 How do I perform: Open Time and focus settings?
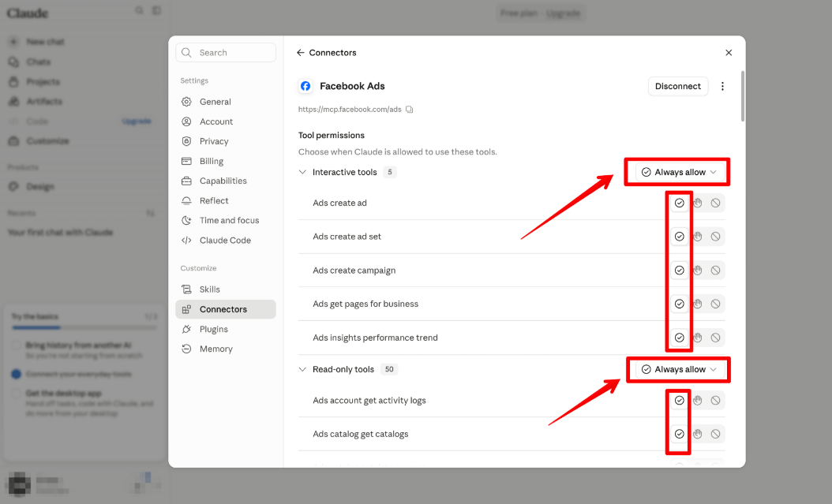coord(226,221)
